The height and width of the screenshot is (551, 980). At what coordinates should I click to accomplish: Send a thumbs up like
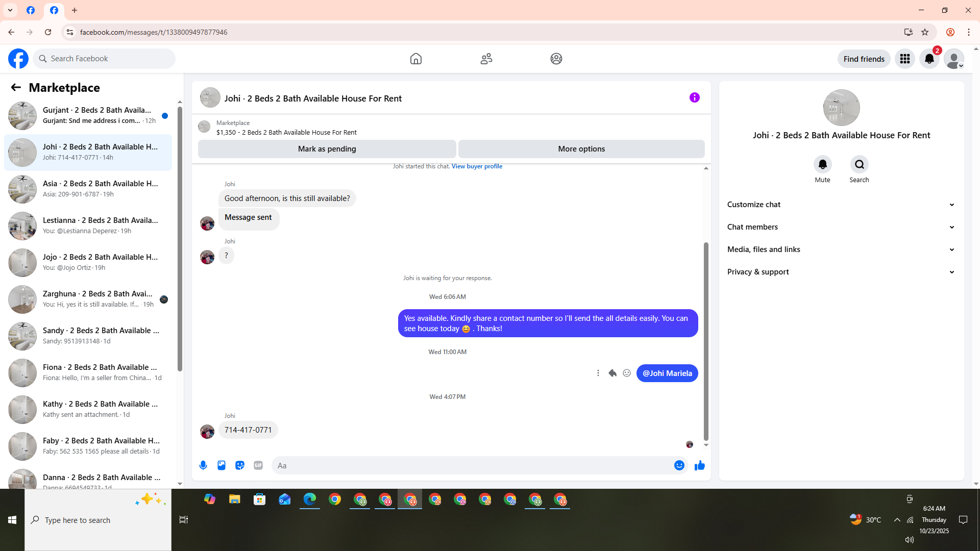point(699,465)
